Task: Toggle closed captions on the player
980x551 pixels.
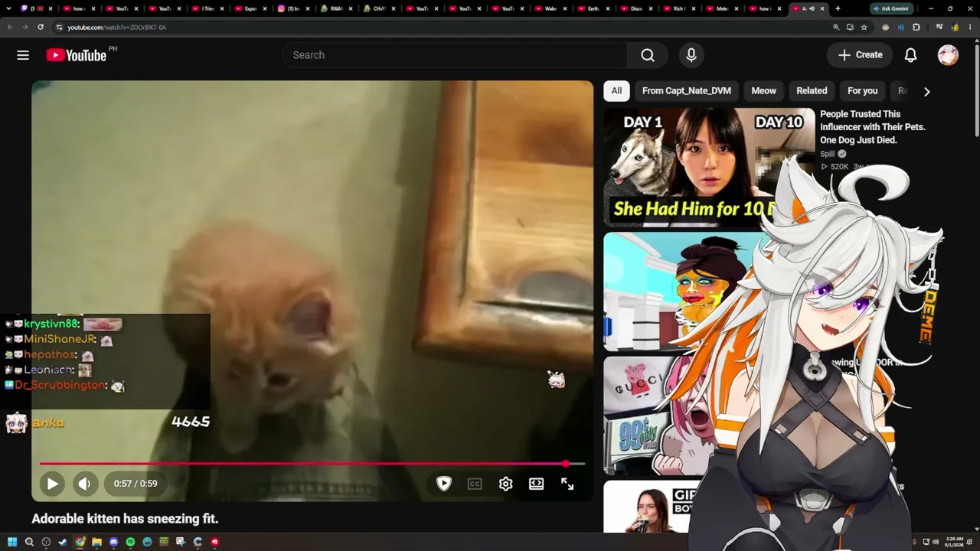Action: pos(475,484)
